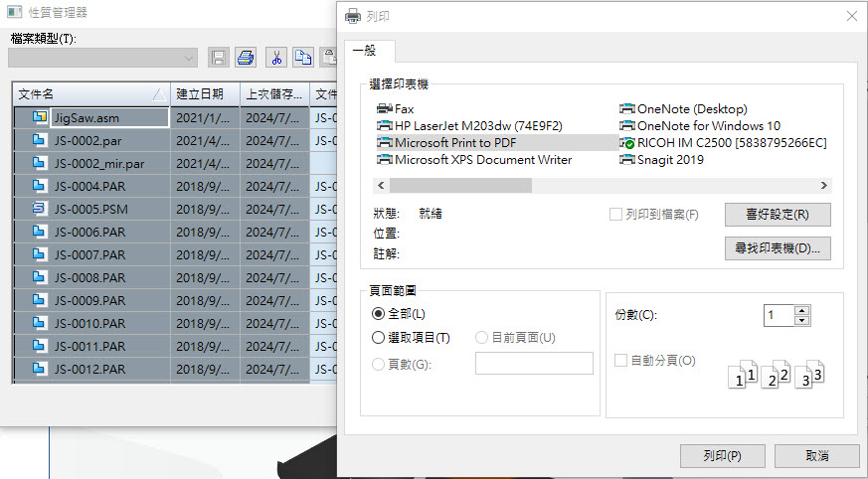The image size is (868, 479).
Task: Select the 選取項目(T) radio button
Action: (x=378, y=338)
